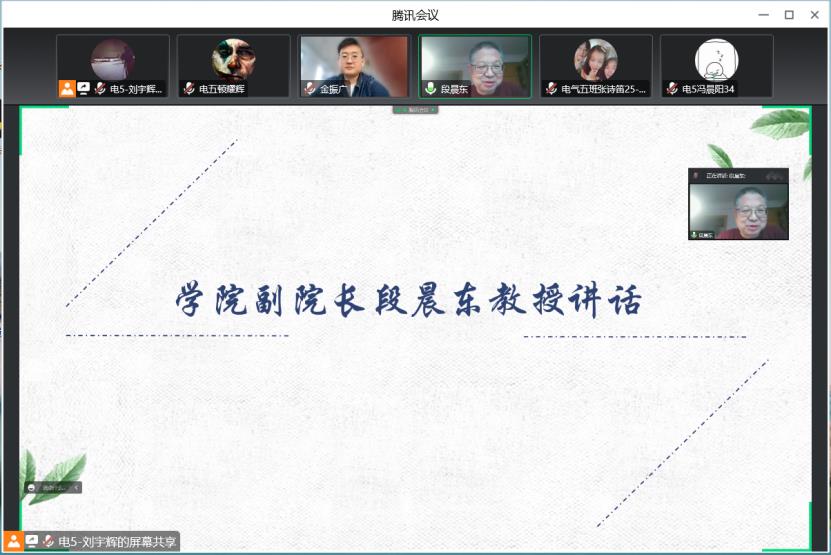Click the 电5-刘宇辉的屏幕共享 label

coord(116,541)
